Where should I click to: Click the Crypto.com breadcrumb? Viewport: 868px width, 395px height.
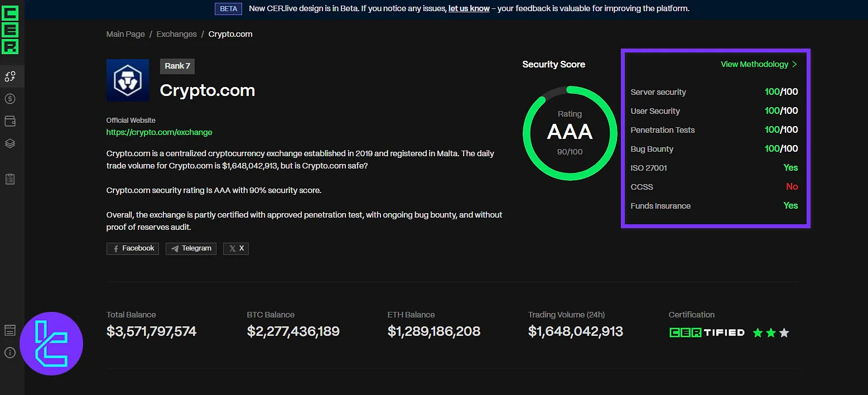tap(230, 34)
